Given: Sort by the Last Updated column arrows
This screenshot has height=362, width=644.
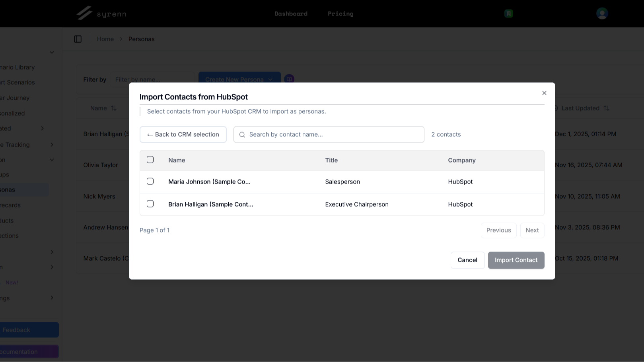Looking at the screenshot, I should pos(606,108).
